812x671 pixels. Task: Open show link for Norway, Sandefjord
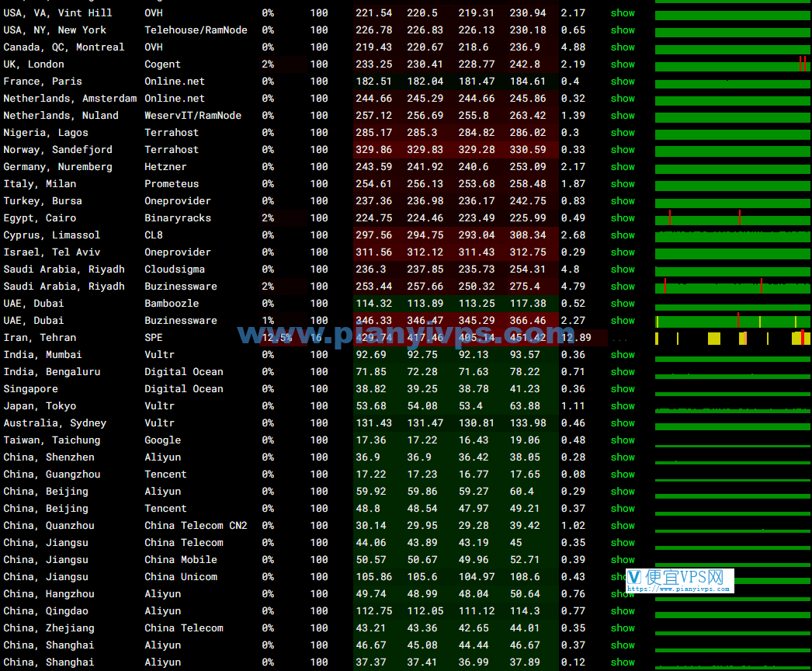(623, 150)
